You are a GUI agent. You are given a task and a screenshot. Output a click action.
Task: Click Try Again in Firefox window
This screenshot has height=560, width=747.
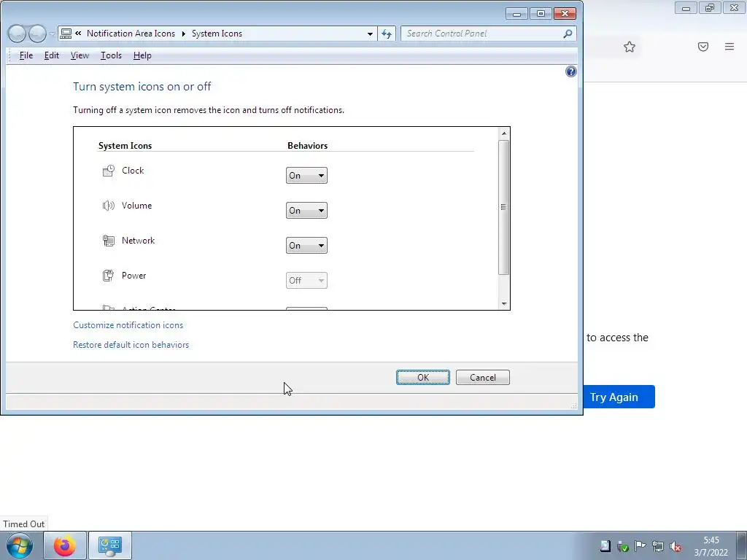pyautogui.click(x=619, y=397)
